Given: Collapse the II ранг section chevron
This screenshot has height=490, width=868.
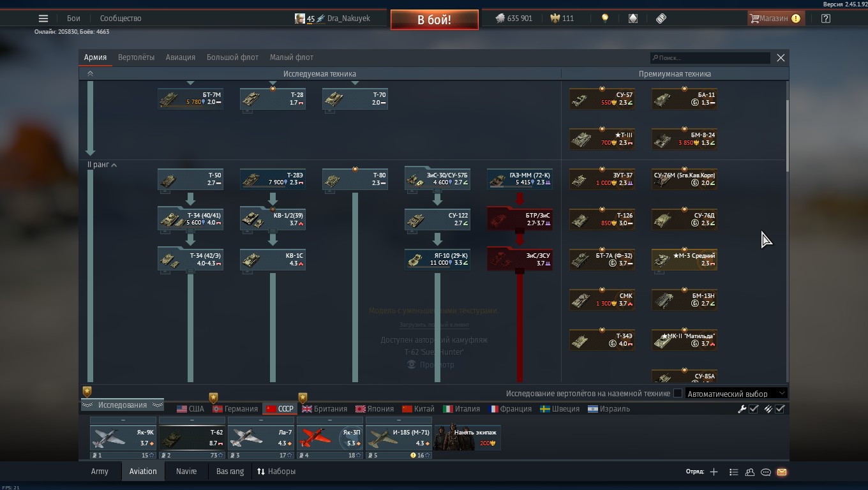Looking at the screenshot, I should (114, 165).
